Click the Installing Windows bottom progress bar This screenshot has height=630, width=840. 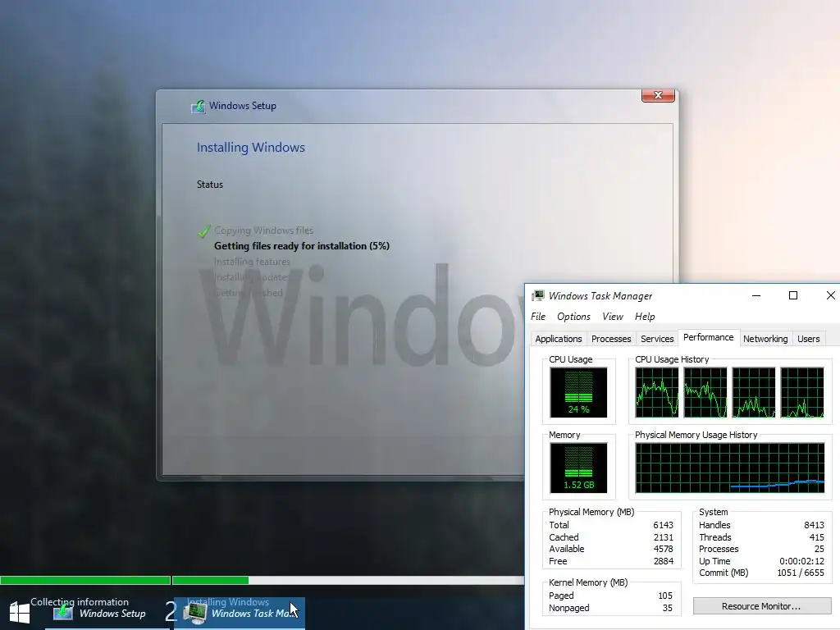click(x=348, y=580)
